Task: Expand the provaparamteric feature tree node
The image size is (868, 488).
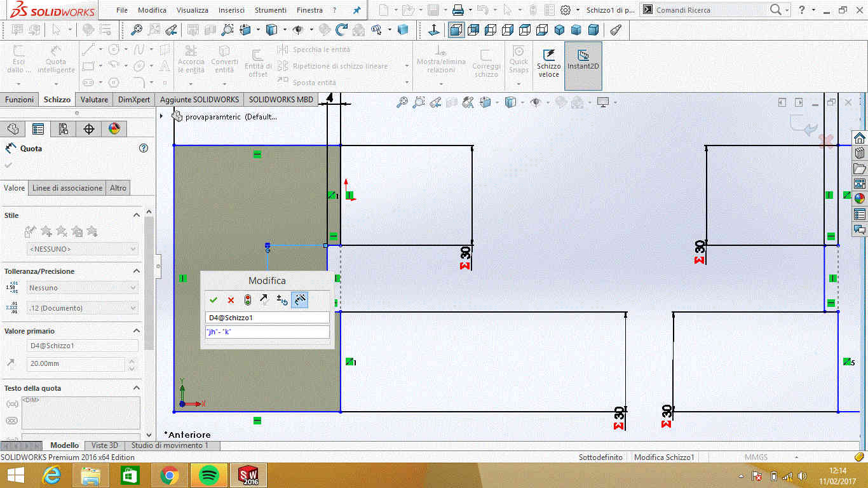Action: tap(161, 116)
